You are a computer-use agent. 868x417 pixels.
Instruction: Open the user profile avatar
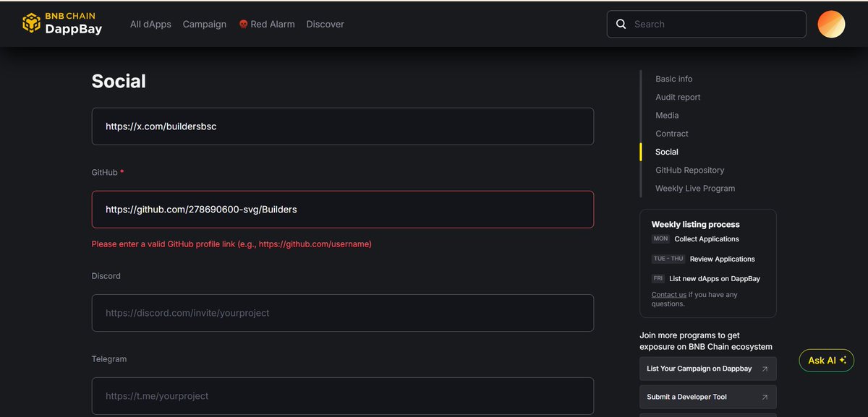(x=831, y=24)
